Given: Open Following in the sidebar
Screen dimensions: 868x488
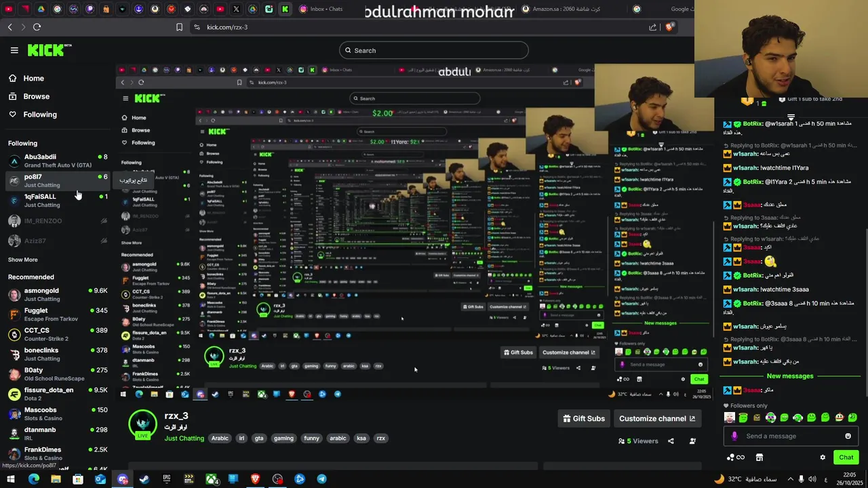Looking at the screenshot, I should [34, 115].
